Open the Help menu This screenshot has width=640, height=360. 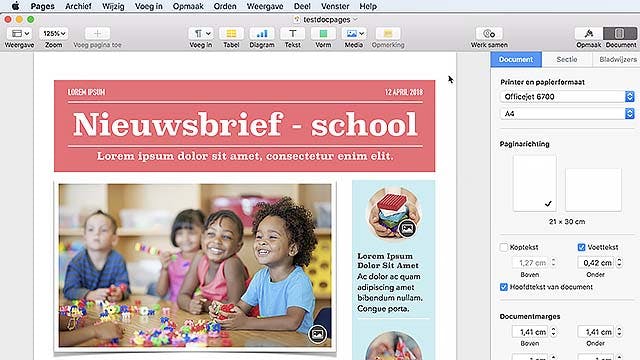point(368,6)
